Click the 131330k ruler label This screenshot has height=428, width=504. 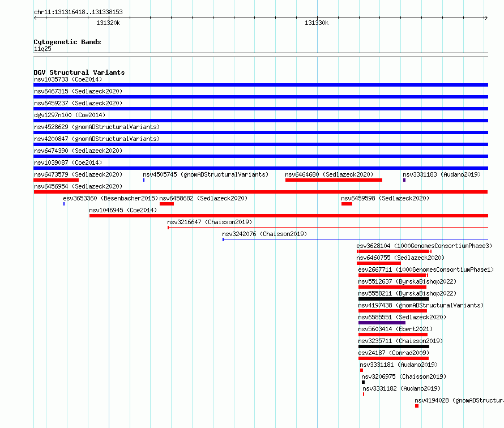[x=317, y=23]
